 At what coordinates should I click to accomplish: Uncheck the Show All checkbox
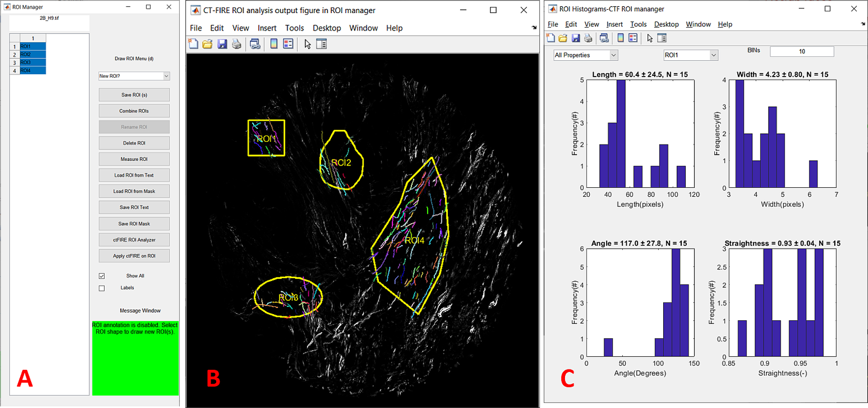[x=102, y=276]
